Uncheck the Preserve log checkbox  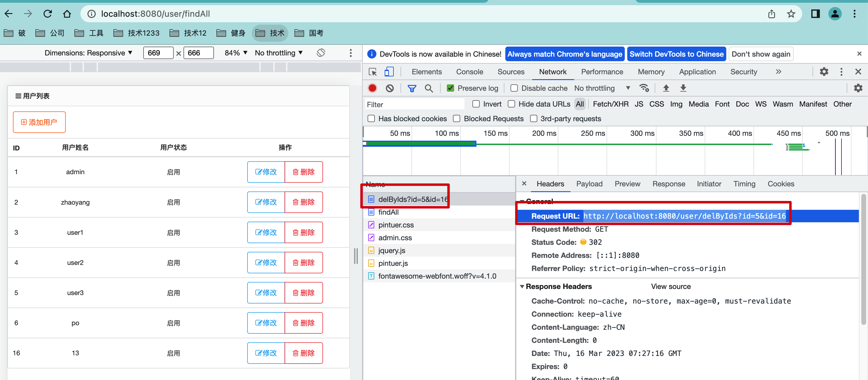450,88
